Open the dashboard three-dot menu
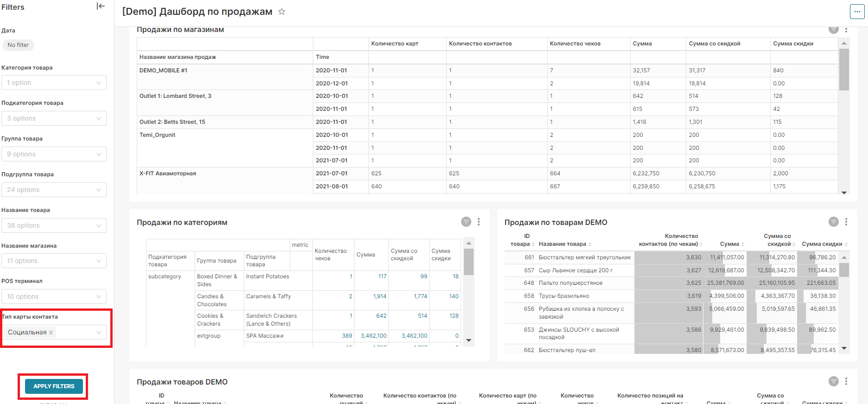868x404 pixels. point(856,12)
